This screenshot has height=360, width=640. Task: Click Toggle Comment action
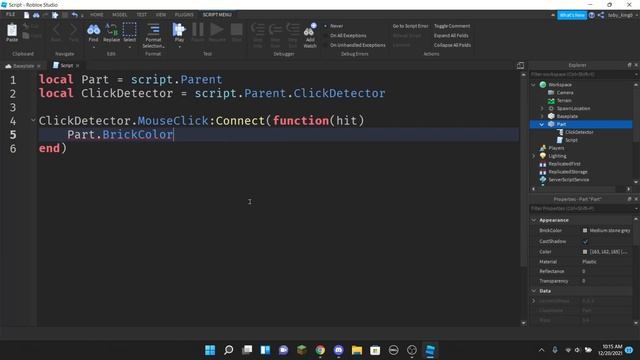tap(452, 26)
